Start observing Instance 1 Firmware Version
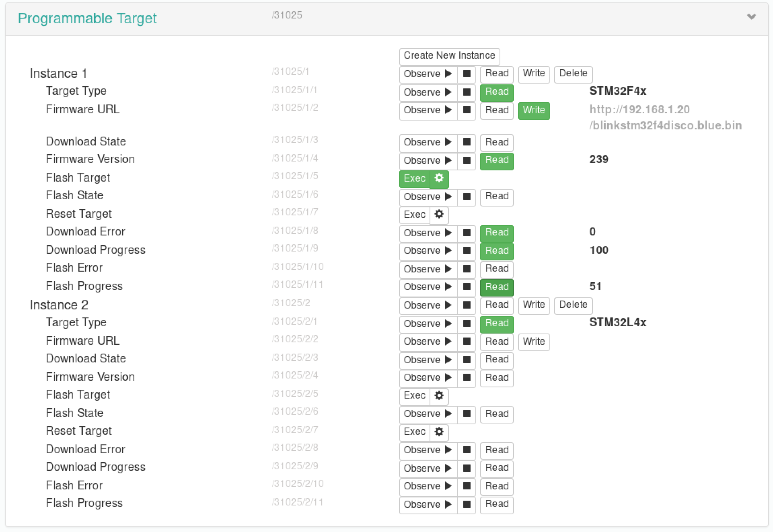The height and width of the screenshot is (532, 773). pyautogui.click(x=428, y=160)
